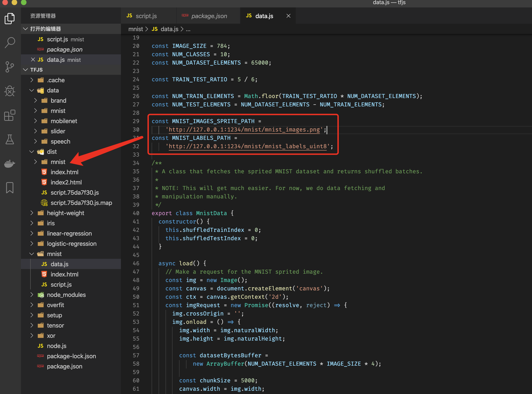
Task: Close the data.js editor tab
Action: click(x=288, y=16)
